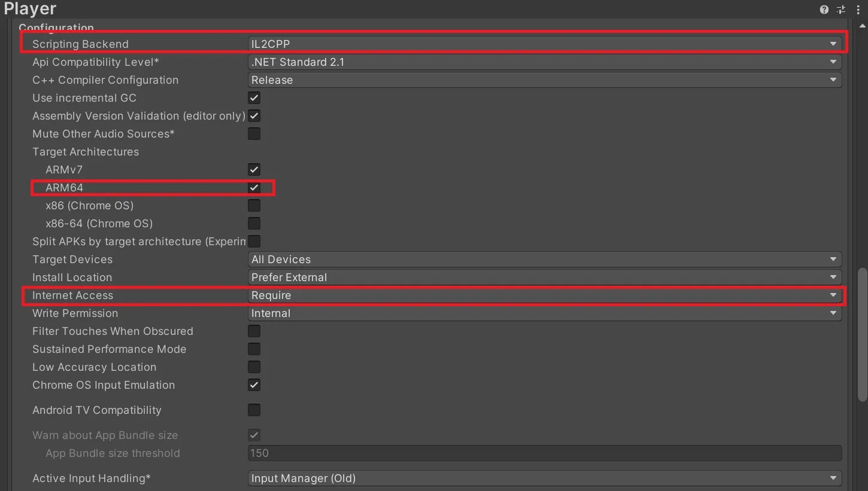Screen dimensions: 868x491
Task: Enable Split APKs by target architecture
Action: [x=254, y=242]
